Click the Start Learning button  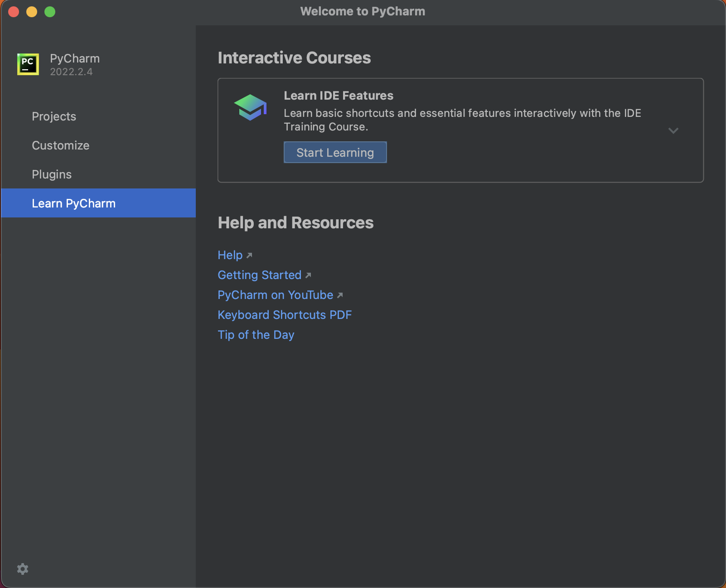[x=335, y=152]
